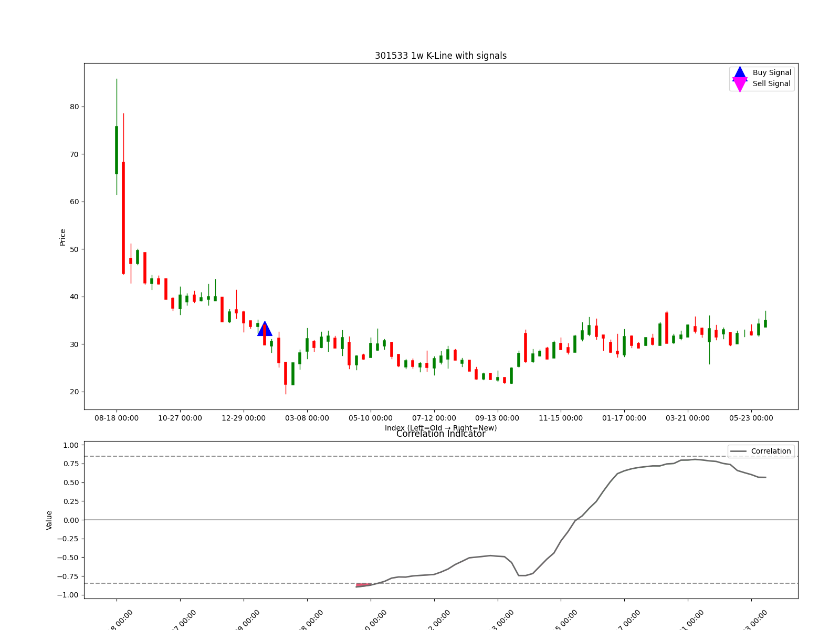Click the price axis tick '30'
Screen dimensions: 840x630
tap(75, 344)
